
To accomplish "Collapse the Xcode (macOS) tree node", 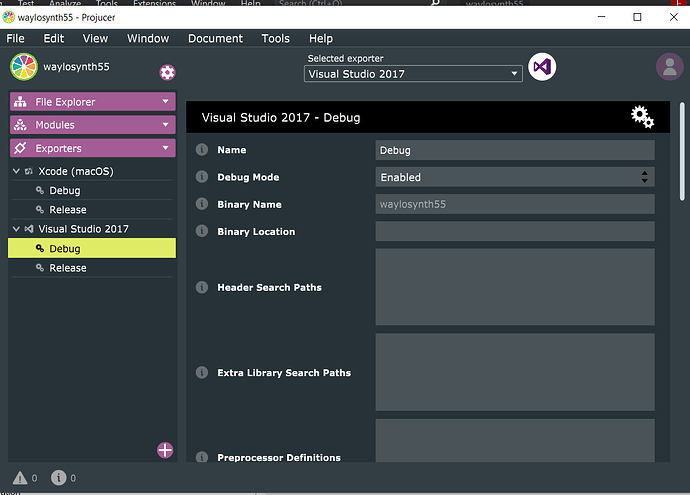I will 16,171.
